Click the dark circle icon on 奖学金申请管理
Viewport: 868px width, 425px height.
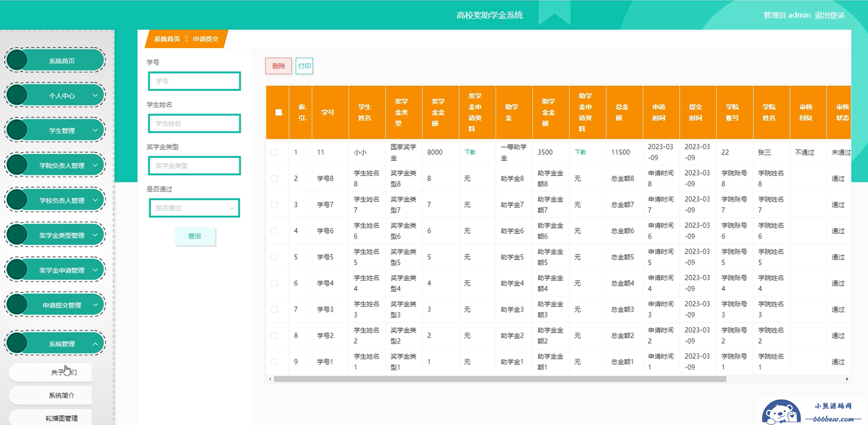pyautogui.click(x=17, y=270)
